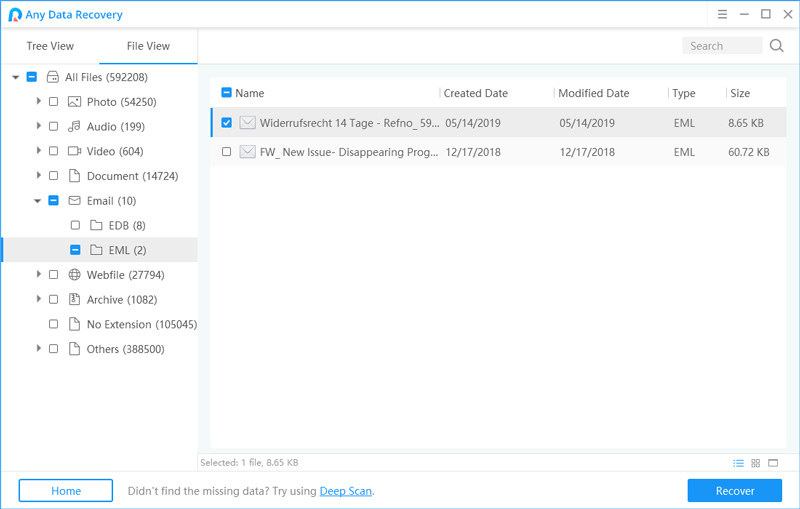Sort by the Size column header
The width and height of the screenshot is (800, 509).
pos(740,93)
